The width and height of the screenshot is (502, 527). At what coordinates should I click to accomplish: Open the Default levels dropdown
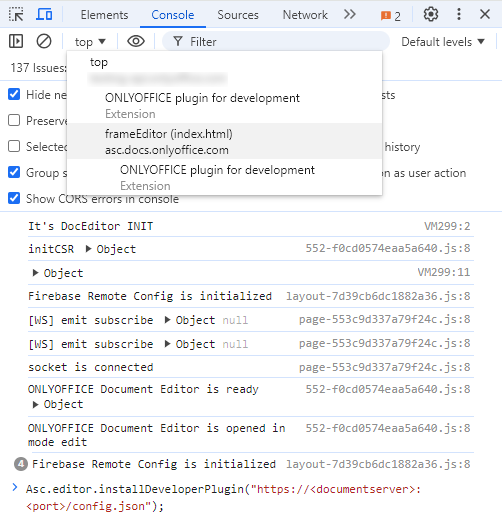(x=443, y=42)
